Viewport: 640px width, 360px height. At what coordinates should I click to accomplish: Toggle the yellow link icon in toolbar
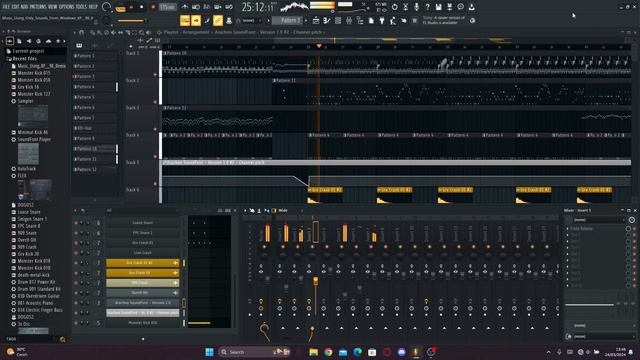coord(218,20)
